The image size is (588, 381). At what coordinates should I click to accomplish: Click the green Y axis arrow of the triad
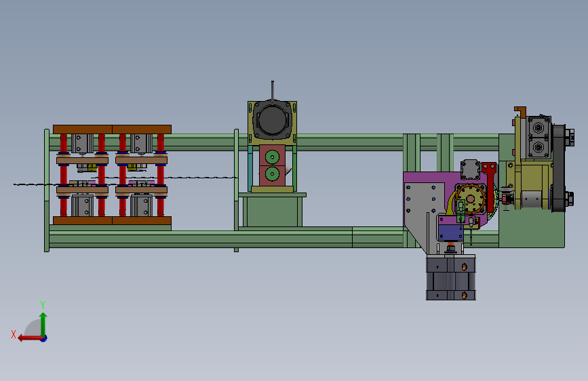pyautogui.click(x=43, y=324)
